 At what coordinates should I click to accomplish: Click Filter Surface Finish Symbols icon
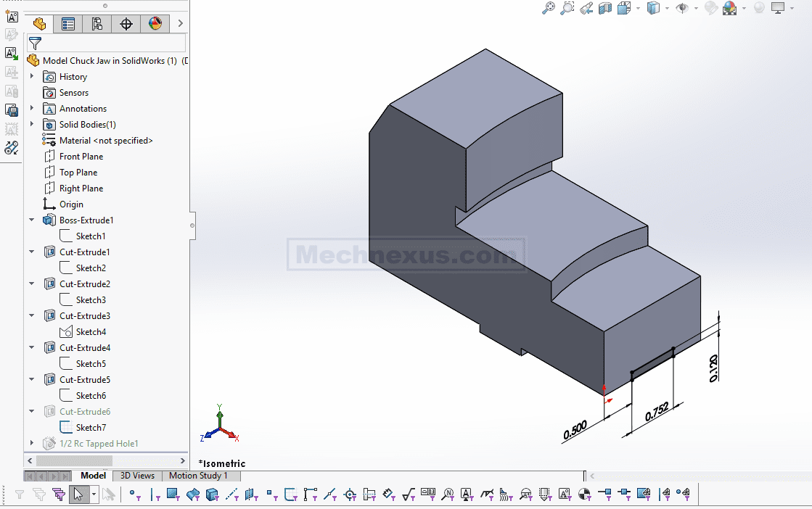409,495
